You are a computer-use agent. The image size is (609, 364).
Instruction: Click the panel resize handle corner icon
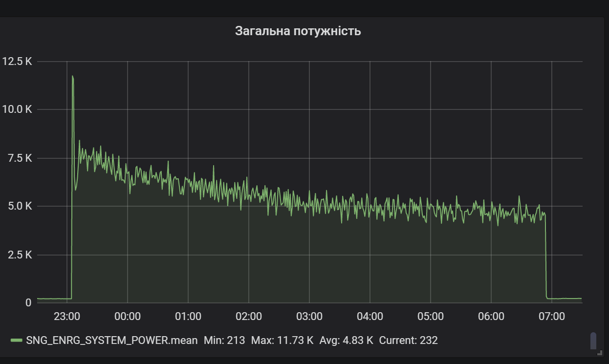click(599, 351)
